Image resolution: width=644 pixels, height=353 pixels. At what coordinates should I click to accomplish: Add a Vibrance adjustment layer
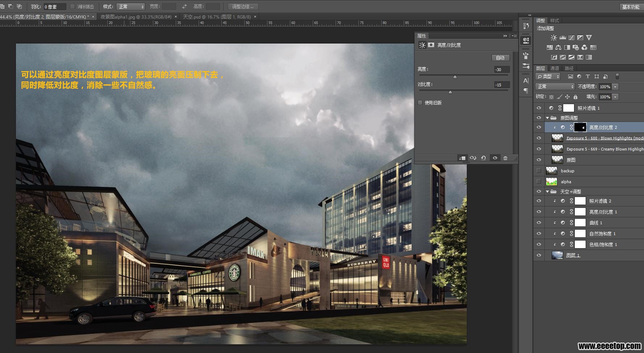[589, 37]
